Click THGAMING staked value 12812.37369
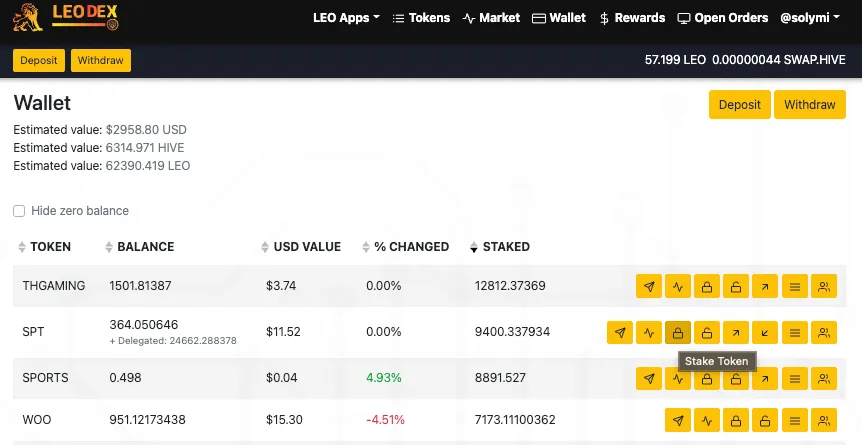The width and height of the screenshot is (862, 445). 510,285
